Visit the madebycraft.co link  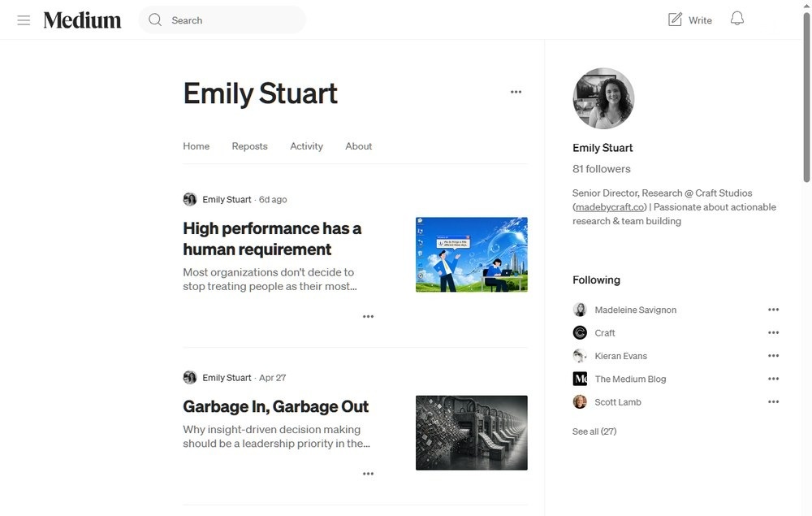pyautogui.click(x=610, y=207)
